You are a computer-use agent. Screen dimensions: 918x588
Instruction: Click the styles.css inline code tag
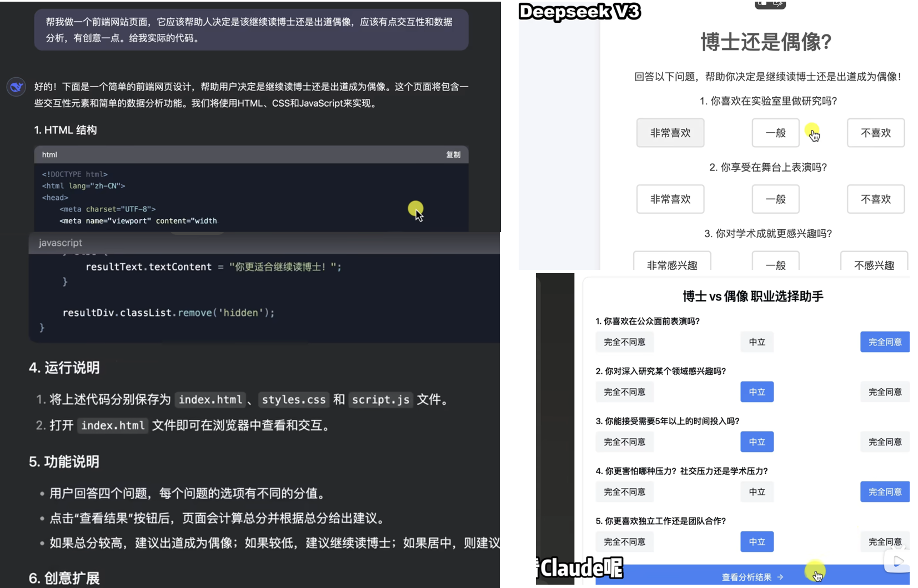(x=294, y=400)
